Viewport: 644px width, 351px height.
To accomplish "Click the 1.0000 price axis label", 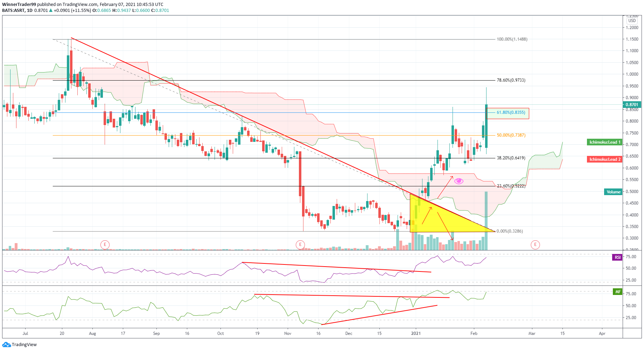I will [x=632, y=74].
